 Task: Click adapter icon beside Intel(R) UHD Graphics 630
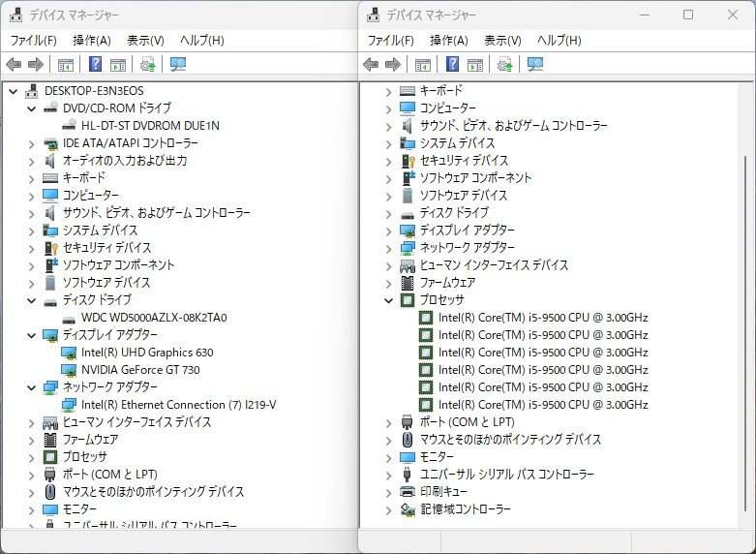[x=69, y=353]
